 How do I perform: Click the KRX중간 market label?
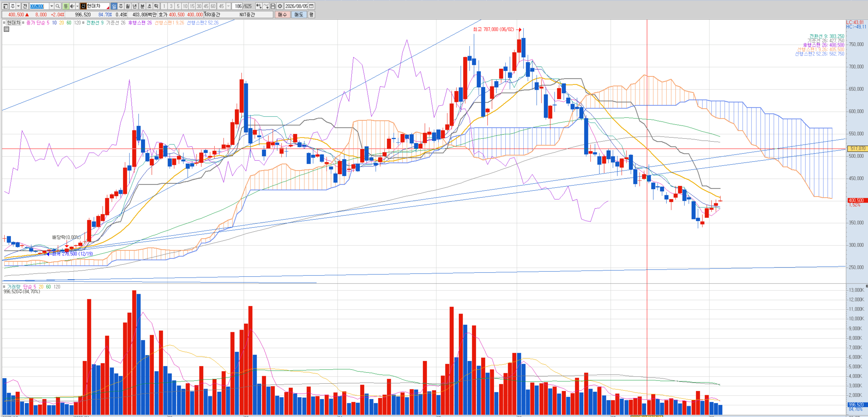click(x=213, y=15)
